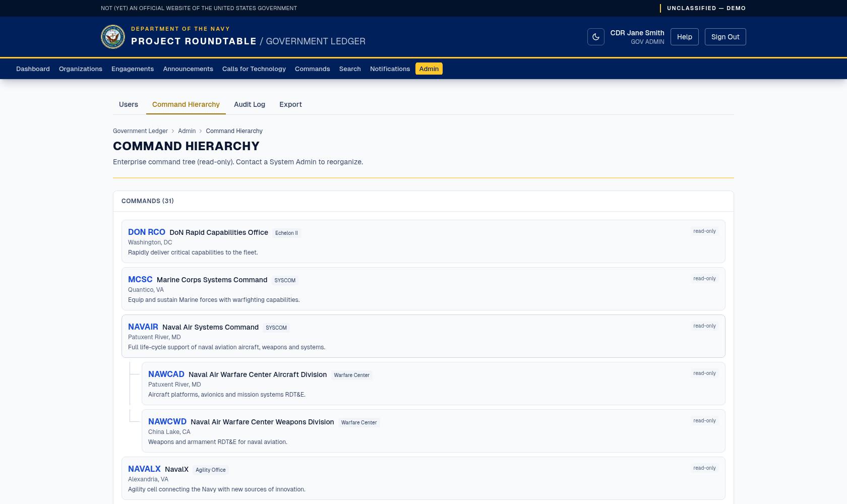
Task: Open the NAVALX command link
Action: (x=144, y=469)
